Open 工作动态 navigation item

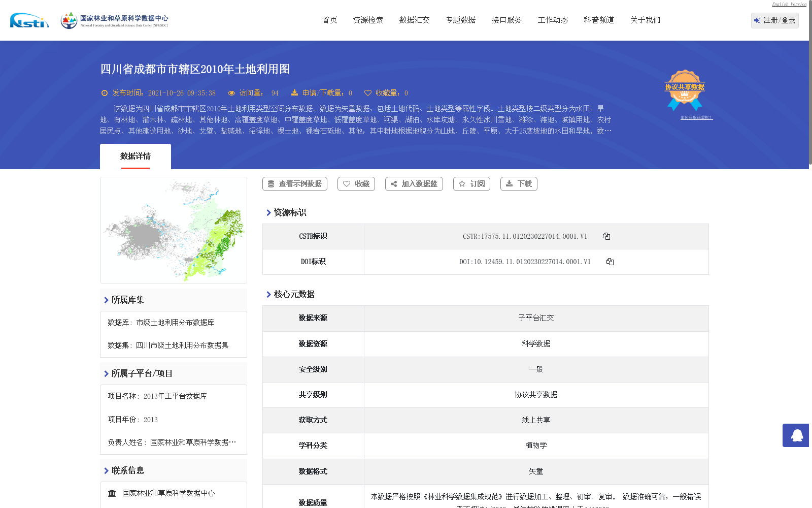[x=553, y=20]
